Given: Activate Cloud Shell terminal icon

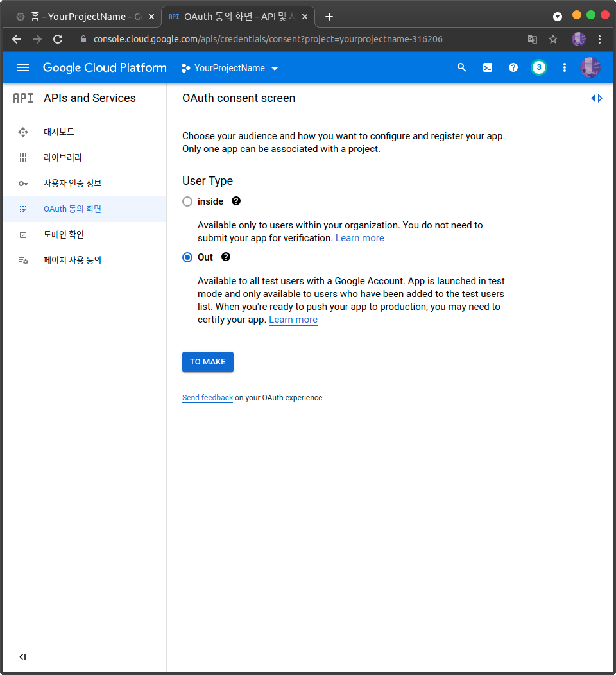Looking at the screenshot, I should point(487,67).
